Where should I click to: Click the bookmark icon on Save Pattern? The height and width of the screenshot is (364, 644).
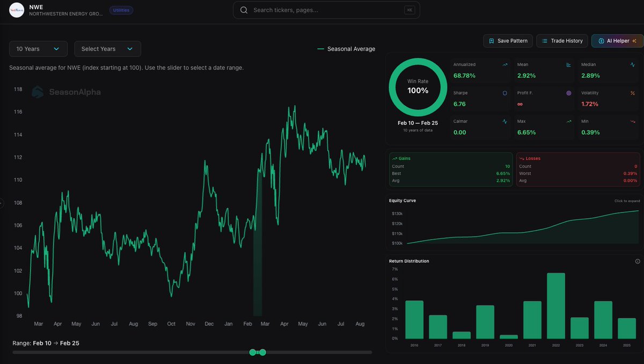point(492,41)
